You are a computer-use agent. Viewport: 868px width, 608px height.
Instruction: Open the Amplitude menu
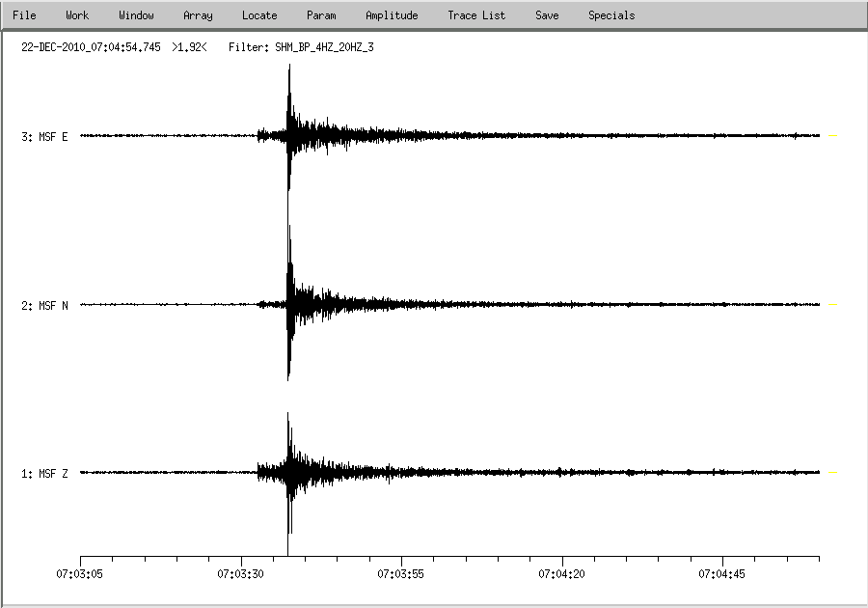[392, 15]
